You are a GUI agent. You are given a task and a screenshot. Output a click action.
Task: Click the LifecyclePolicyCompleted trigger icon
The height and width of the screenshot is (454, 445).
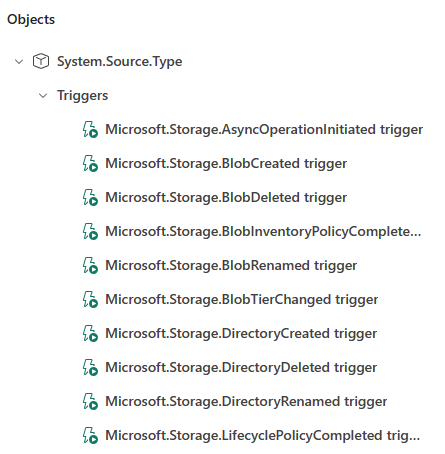(x=90, y=436)
